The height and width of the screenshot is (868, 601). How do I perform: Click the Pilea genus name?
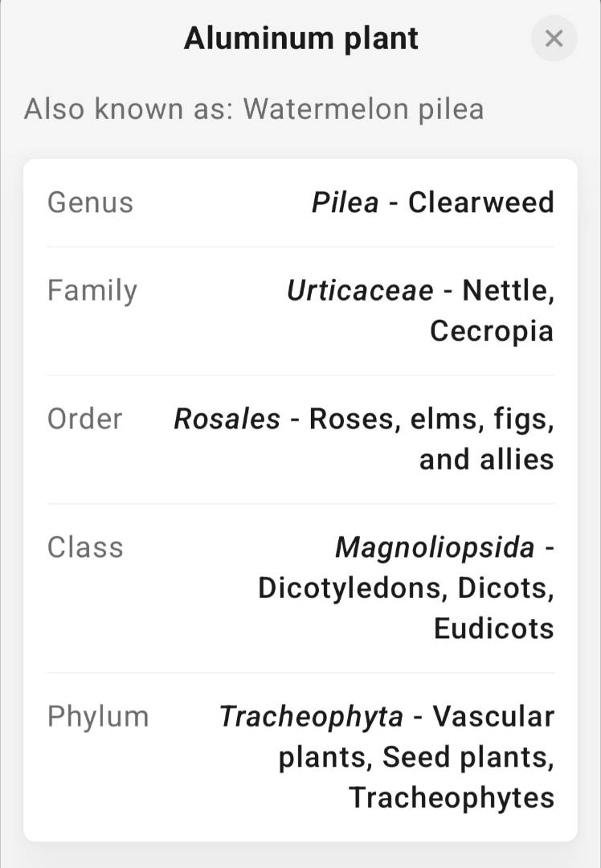345,202
